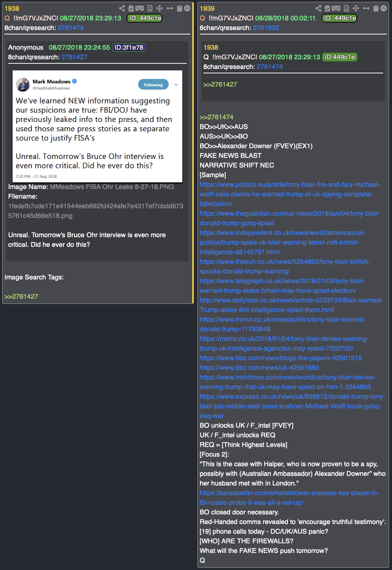The height and width of the screenshot is (570, 392).
Task: Click the share icon on post 1939
Action: click(x=318, y=8)
